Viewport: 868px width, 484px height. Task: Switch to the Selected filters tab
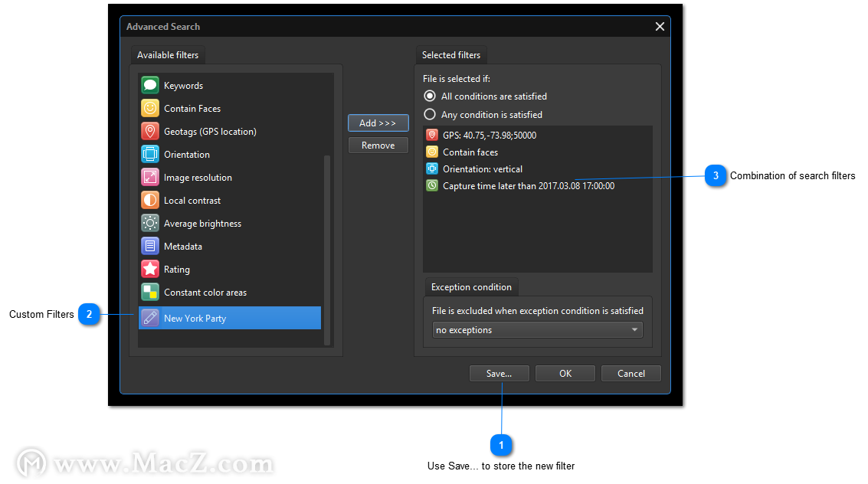pyautogui.click(x=451, y=55)
